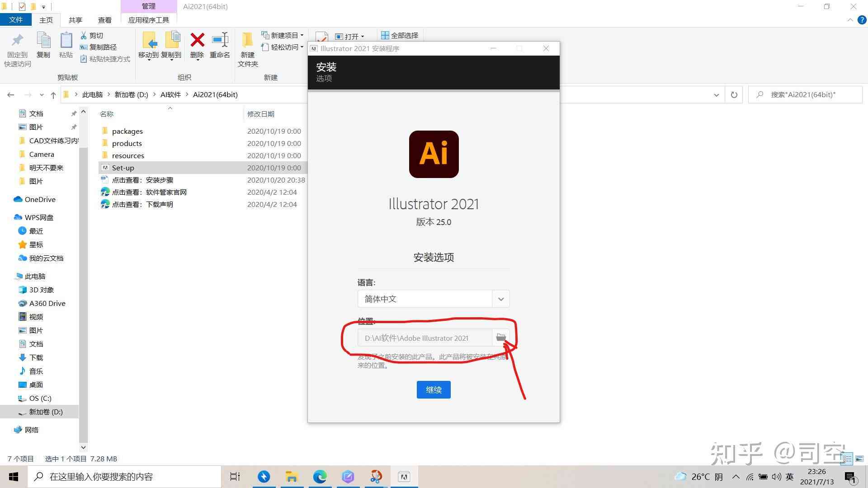This screenshot has width=868, height=488.
Task: Click 继续 button to proceed installation
Action: tap(434, 389)
